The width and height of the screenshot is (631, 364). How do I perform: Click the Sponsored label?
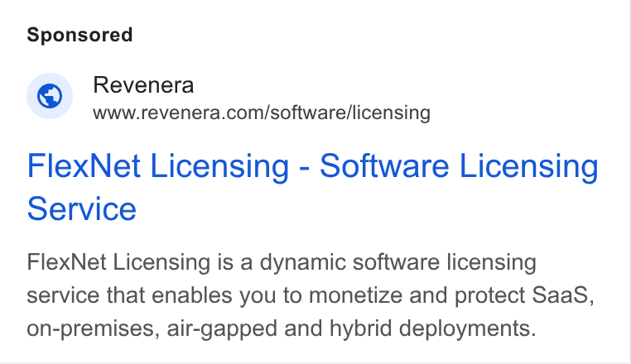coord(79,35)
